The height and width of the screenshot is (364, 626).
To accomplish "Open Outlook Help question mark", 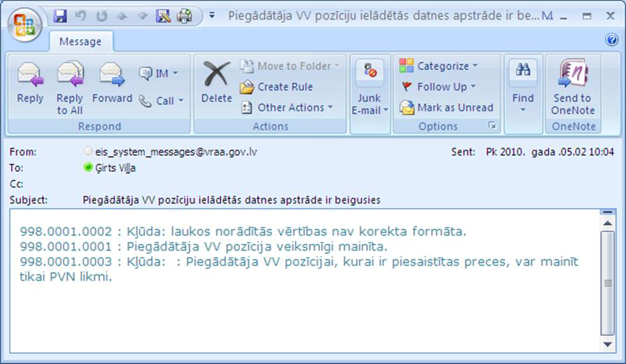I will (x=611, y=40).
